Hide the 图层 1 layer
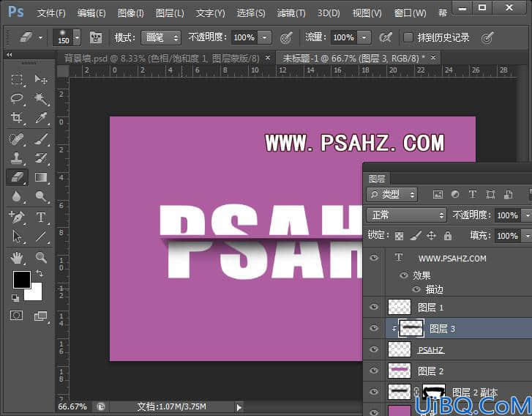Image resolution: width=532 pixels, height=416 pixels. [x=374, y=307]
